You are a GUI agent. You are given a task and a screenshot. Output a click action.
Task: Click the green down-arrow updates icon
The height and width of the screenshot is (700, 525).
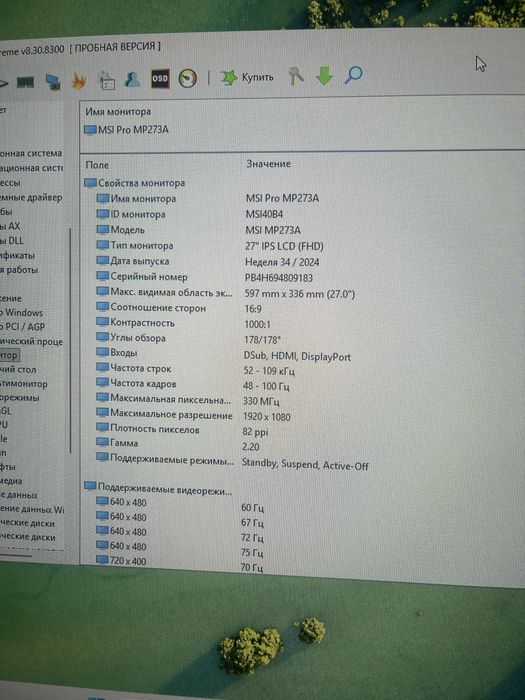point(324,75)
